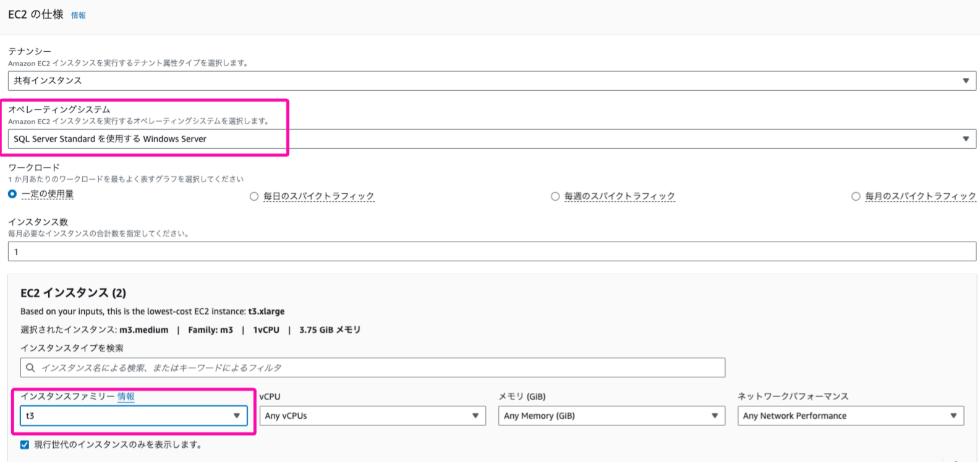Select the 毎週のスパイクトラフィック radio button
The width and height of the screenshot is (980, 462).
pyautogui.click(x=555, y=196)
